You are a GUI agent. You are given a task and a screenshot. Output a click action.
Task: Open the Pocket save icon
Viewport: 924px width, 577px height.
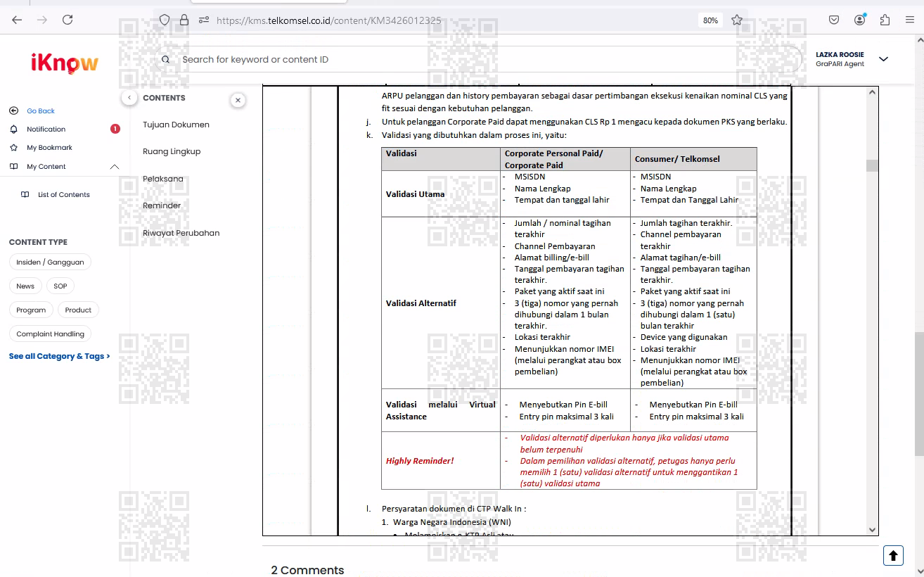(x=833, y=20)
